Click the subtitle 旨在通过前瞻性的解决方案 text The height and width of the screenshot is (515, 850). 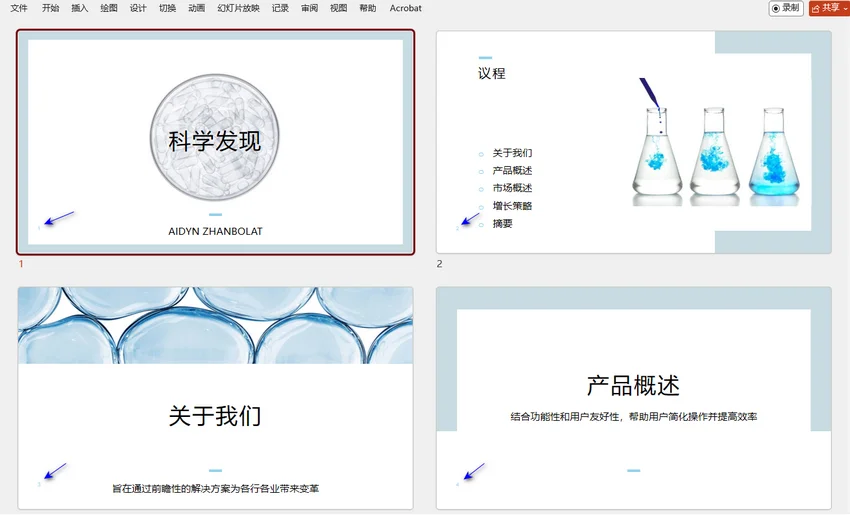point(215,488)
